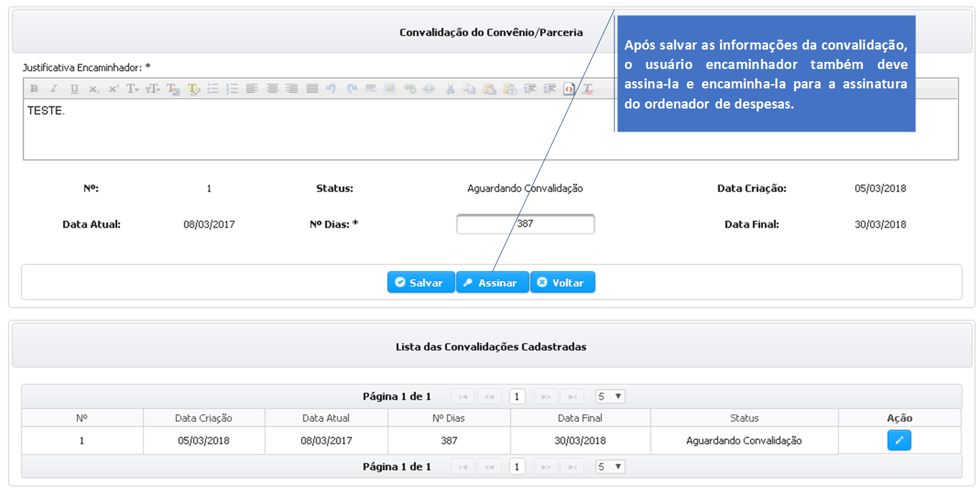Click the undo arrow in editor toolbar
The height and width of the screenshot is (491, 980).
[331, 89]
